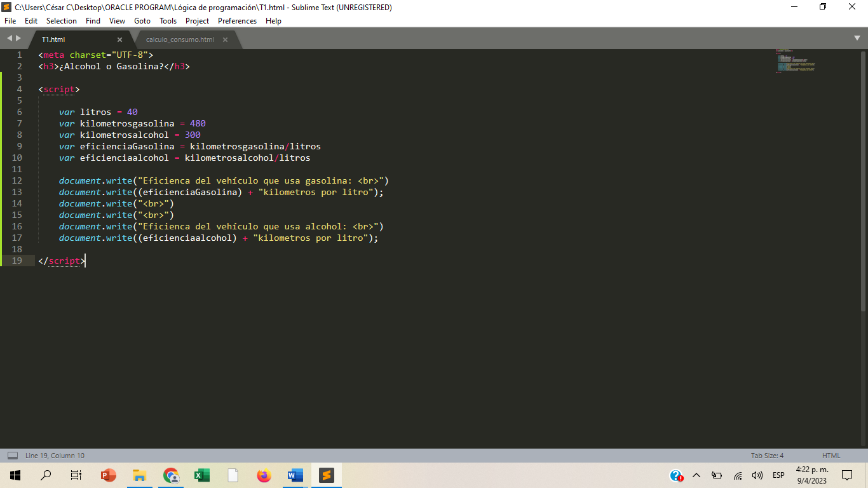Open PowerPoint from the taskbar
This screenshot has width=868, height=488.
(109, 475)
